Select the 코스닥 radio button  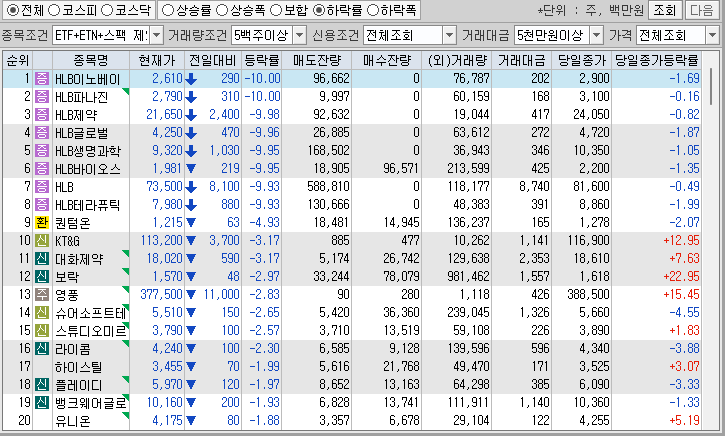(107, 10)
